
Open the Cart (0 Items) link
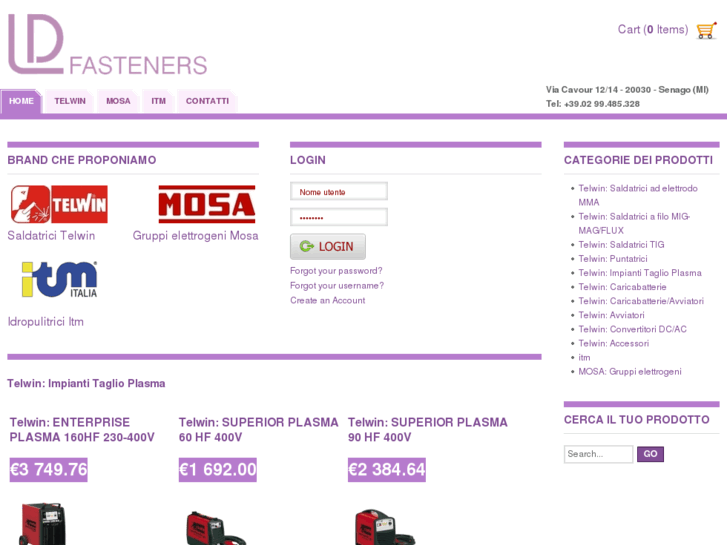653,30
